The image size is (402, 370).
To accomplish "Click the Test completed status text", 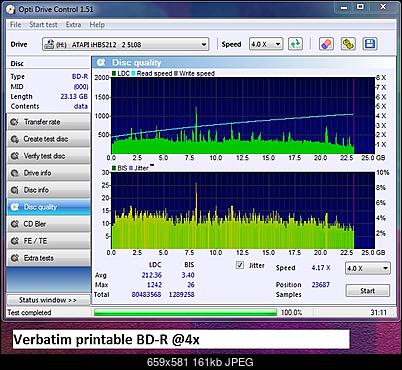I will pos(29,313).
